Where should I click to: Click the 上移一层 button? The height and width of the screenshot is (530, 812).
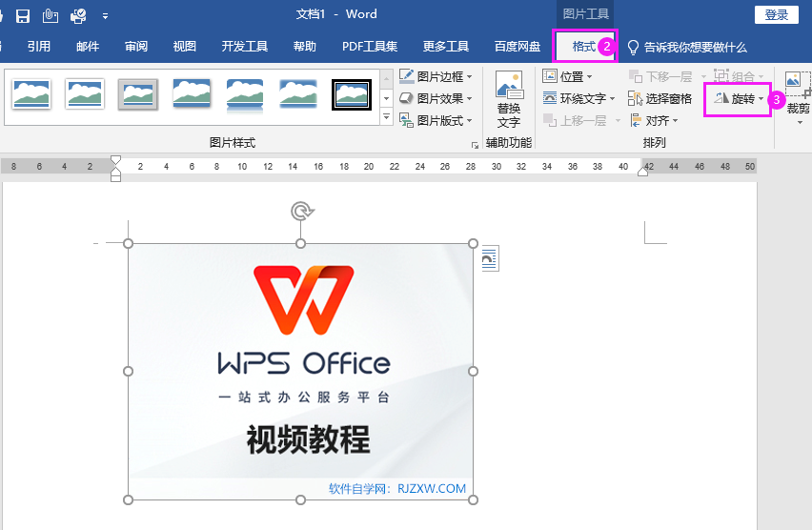tap(576, 121)
